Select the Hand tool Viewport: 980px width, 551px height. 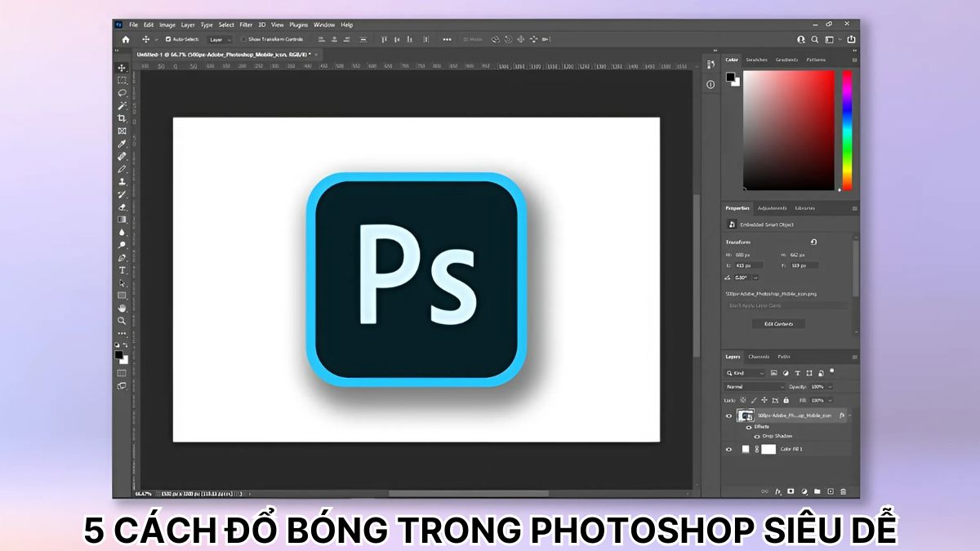click(x=122, y=308)
